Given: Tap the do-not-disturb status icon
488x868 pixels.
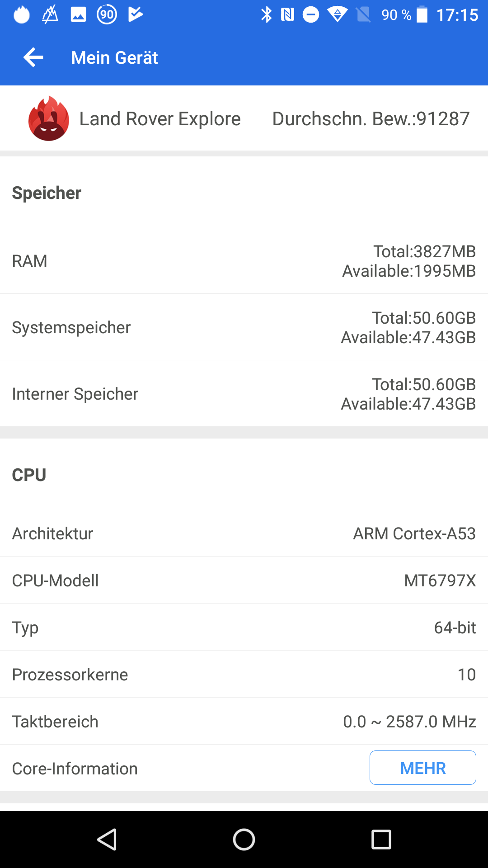Looking at the screenshot, I should pos(310,14).
